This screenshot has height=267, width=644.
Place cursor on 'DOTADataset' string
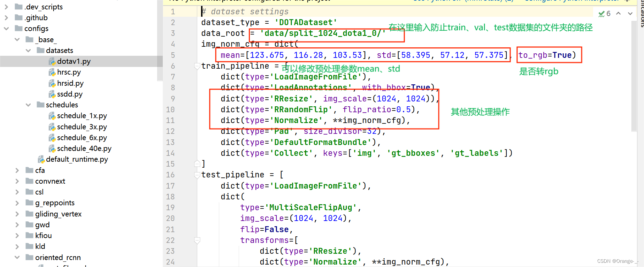[306, 22]
